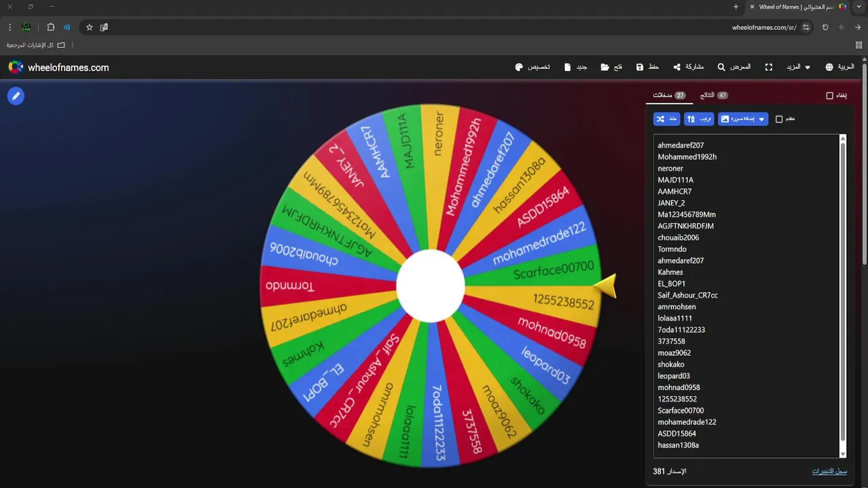
Task: Open the all bookmarks folder
Action: 36,45
